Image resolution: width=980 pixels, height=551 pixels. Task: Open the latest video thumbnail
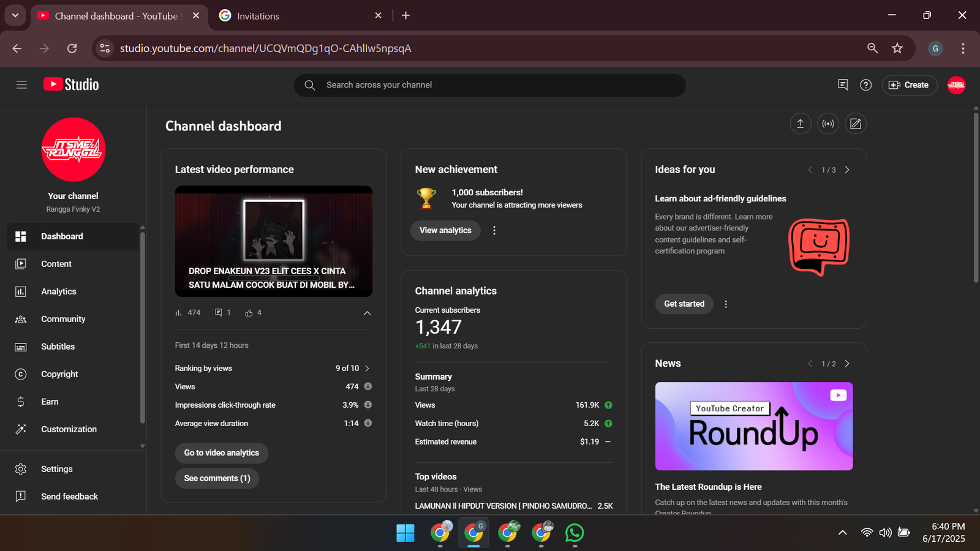point(274,241)
